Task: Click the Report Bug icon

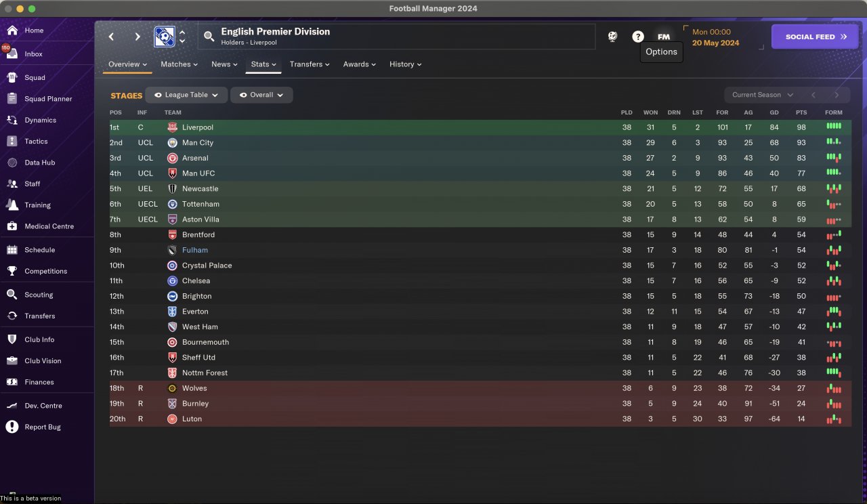Action: [x=12, y=427]
